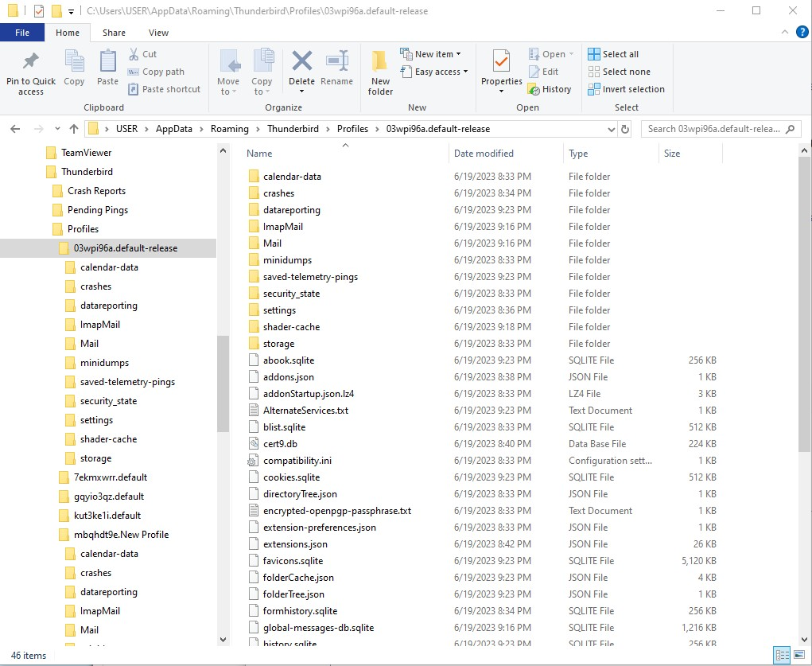Click the search box for this folder
This screenshot has width=812, height=666.
point(712,129)
